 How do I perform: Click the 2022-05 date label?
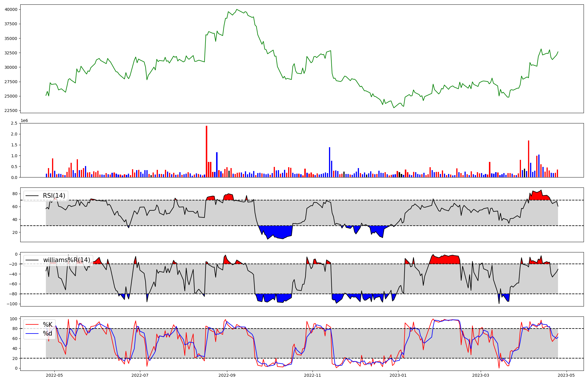[54, 375]
